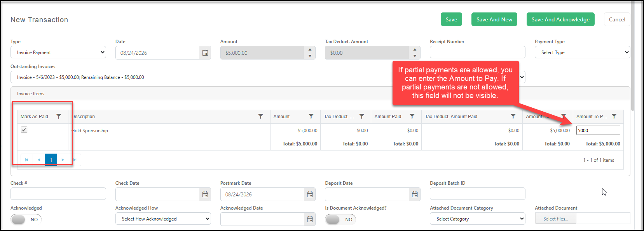Filter the Amount To Pay column

pyautogui.click(x=614, y=116)
